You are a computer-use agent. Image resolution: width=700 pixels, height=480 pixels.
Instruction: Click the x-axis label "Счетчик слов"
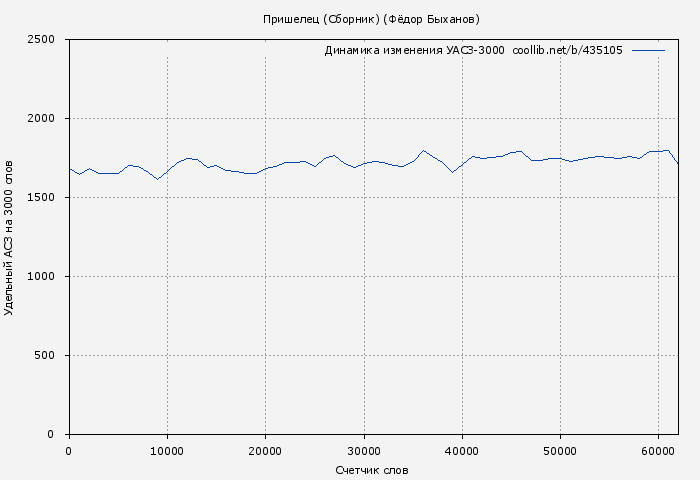[372, 470]
